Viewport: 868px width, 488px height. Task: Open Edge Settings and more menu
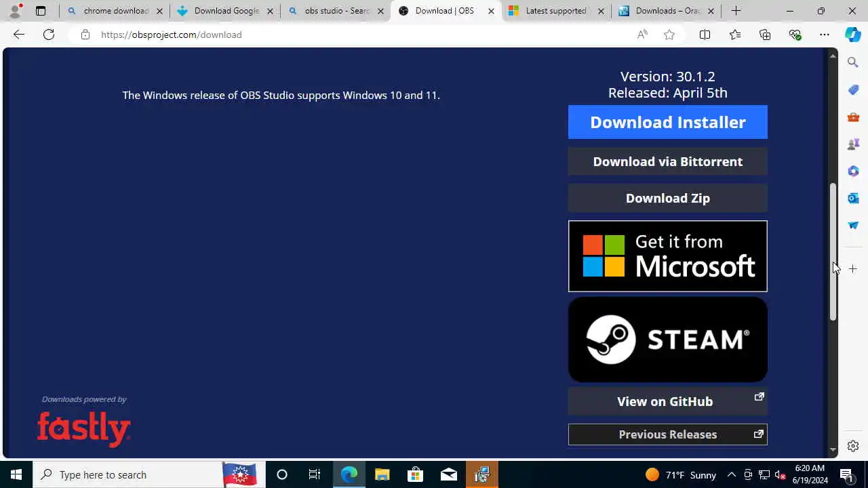(x=825, y=35)
